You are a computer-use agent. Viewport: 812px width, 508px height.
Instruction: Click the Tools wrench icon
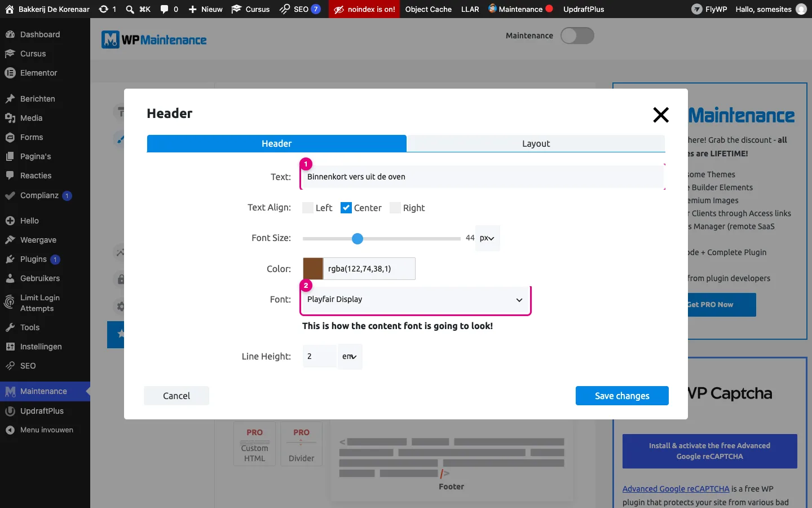pyautogui.click(x=10, y=327)
